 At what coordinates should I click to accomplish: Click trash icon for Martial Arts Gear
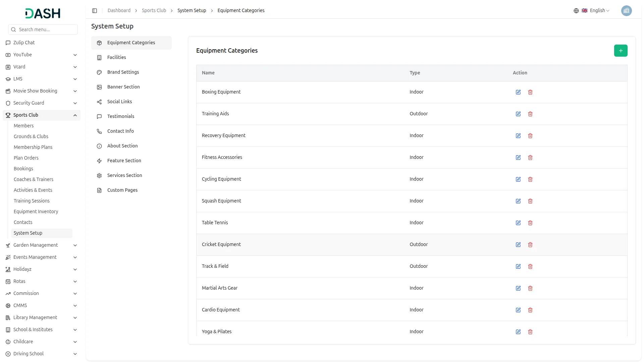click(530, 288)
